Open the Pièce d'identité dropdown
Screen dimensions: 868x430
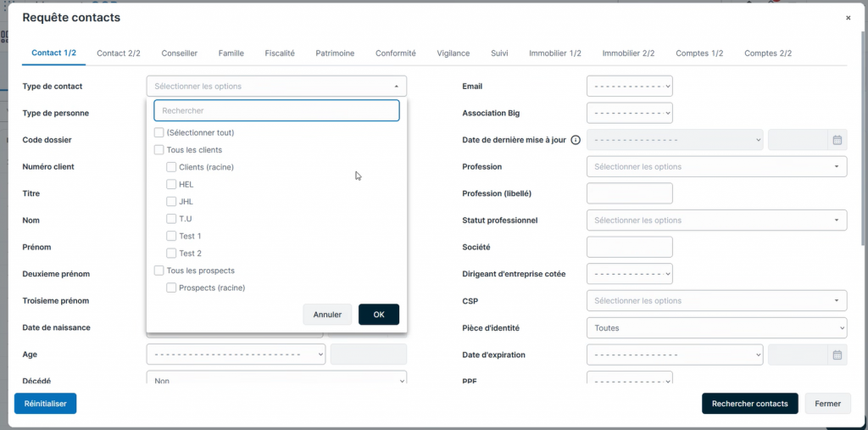tap(716, 328)
